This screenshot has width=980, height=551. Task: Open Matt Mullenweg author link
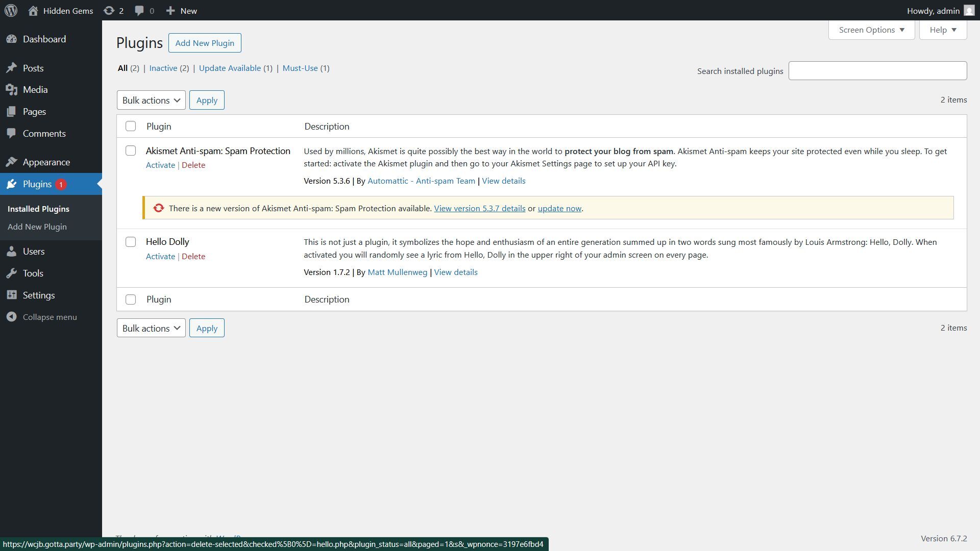(x=397, y=272)
